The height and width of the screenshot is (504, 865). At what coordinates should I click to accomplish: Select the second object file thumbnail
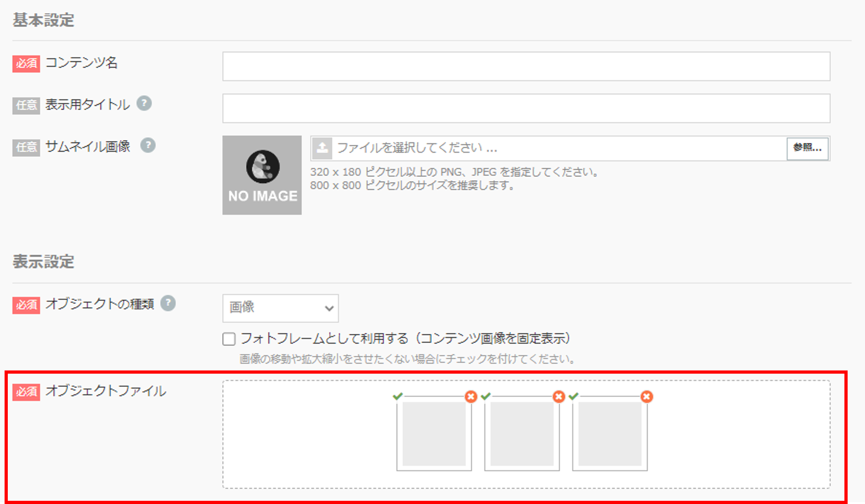(522, 434)
